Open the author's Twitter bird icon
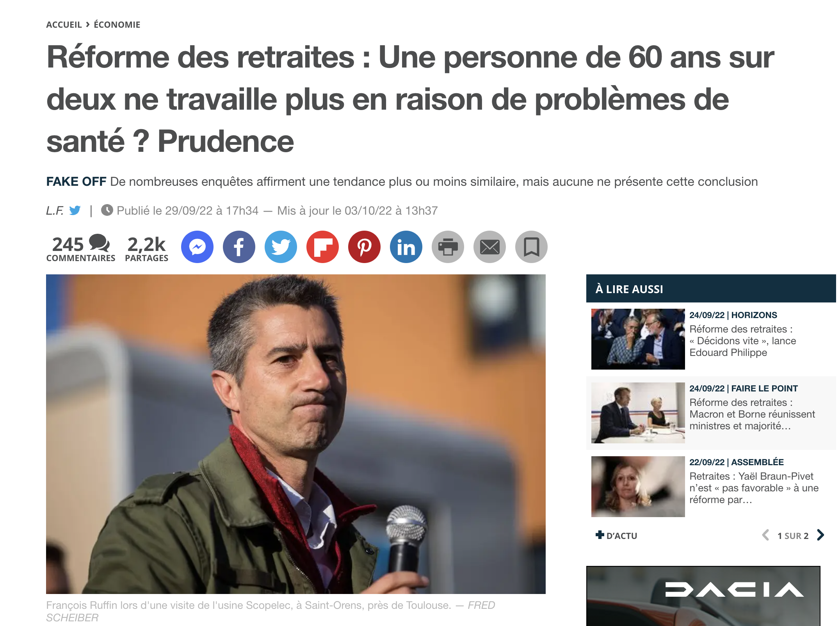840x626 pixels. coord(75,210)
